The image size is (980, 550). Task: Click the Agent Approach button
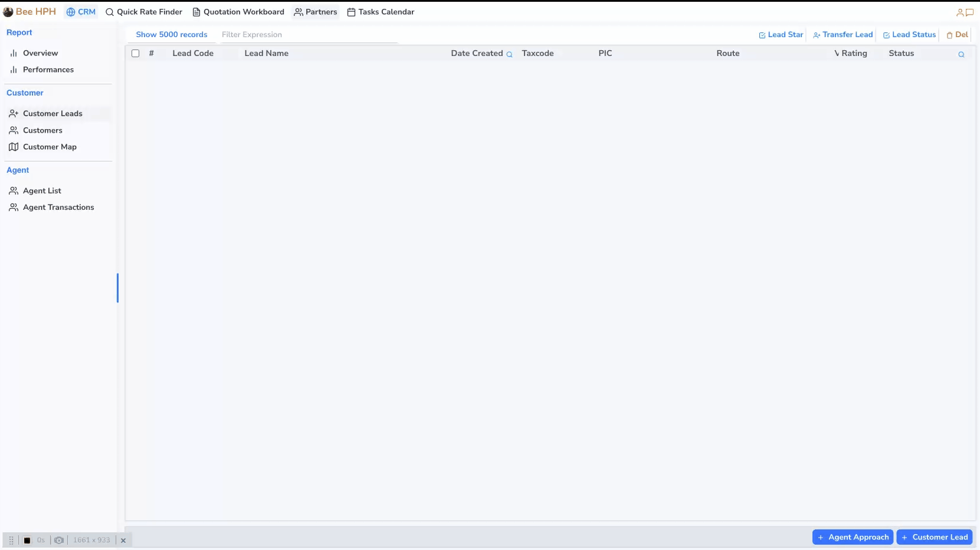(853, 537)
